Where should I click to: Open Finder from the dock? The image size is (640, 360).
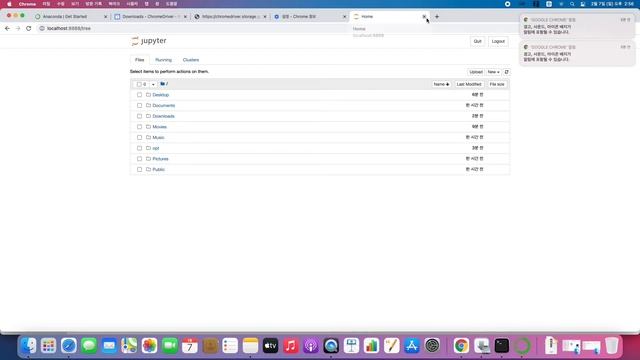28,346
